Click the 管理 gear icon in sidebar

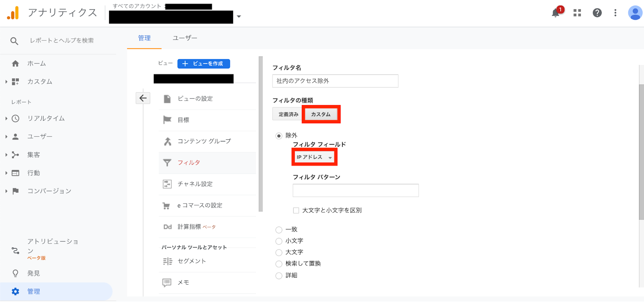pyautogui.click(x=15, y=292)
